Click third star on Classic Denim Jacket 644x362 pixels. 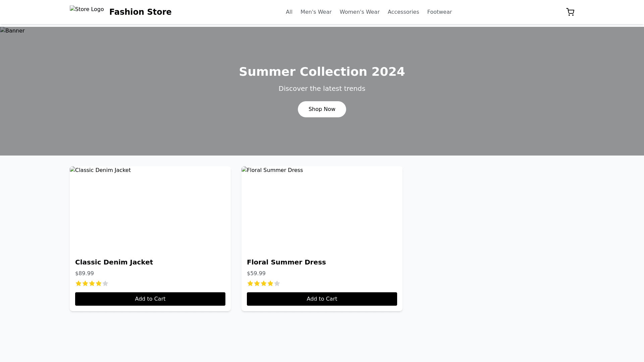point(92,284)
